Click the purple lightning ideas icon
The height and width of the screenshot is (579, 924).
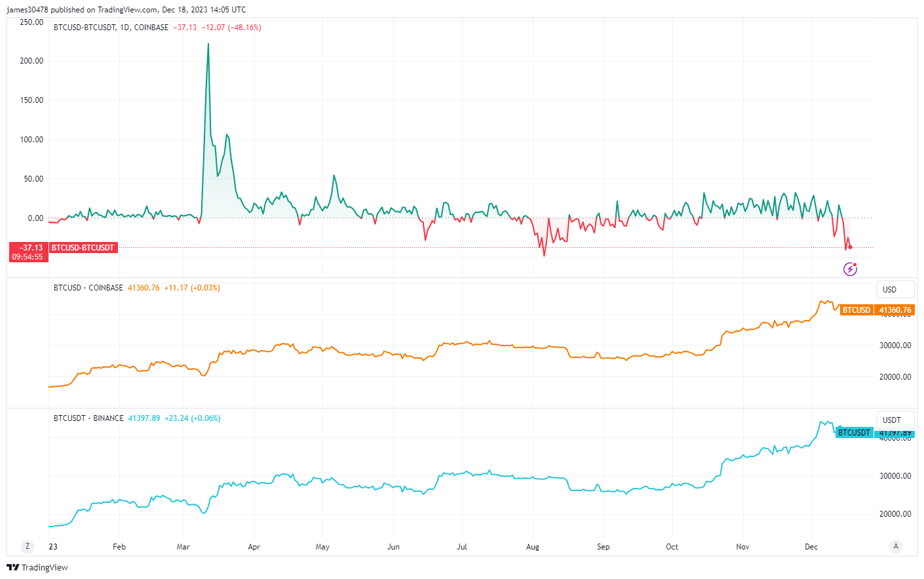pyautogui.click(x=849, y=269)
